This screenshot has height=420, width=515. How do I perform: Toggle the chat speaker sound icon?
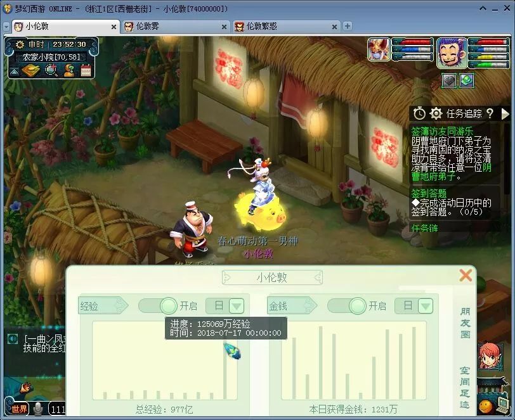pos(13,338)
